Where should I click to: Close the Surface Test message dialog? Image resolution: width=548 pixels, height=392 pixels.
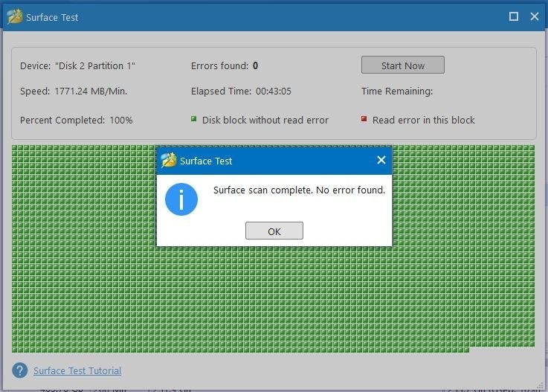pyautogui.click(x=381, y=160)
